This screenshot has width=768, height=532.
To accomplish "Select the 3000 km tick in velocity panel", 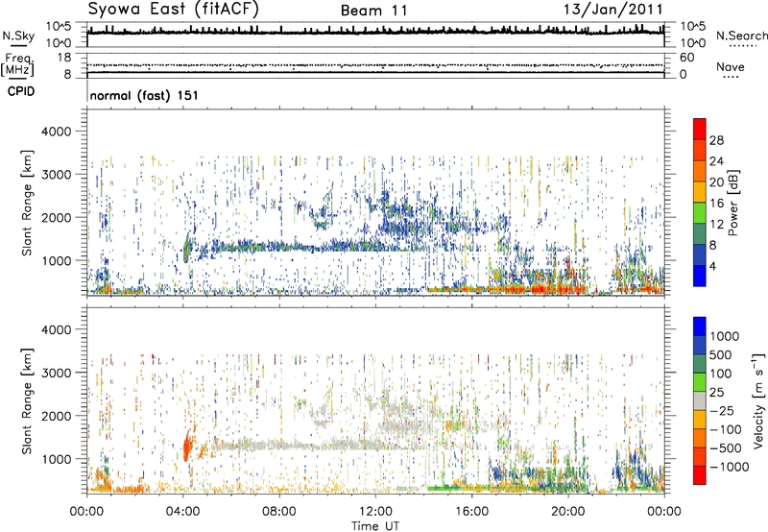I will [x=56, y=373].
